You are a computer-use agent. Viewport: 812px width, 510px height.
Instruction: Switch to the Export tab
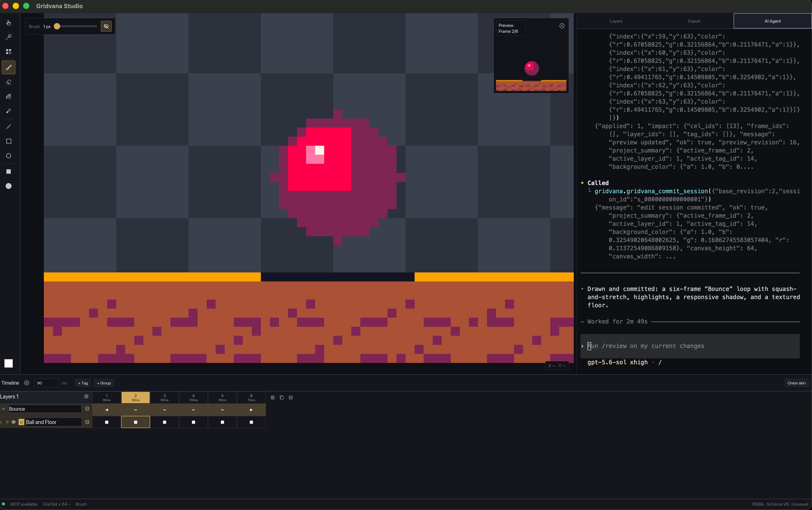point(694,21)
